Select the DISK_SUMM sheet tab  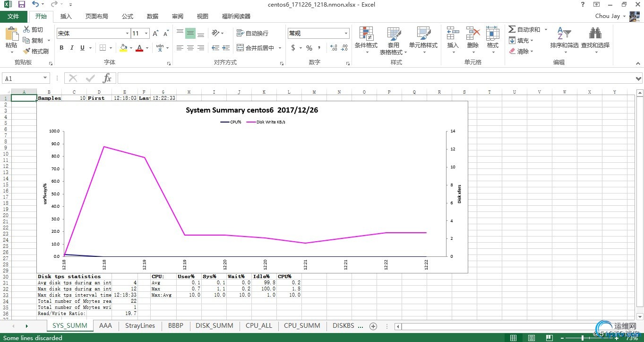215,325
